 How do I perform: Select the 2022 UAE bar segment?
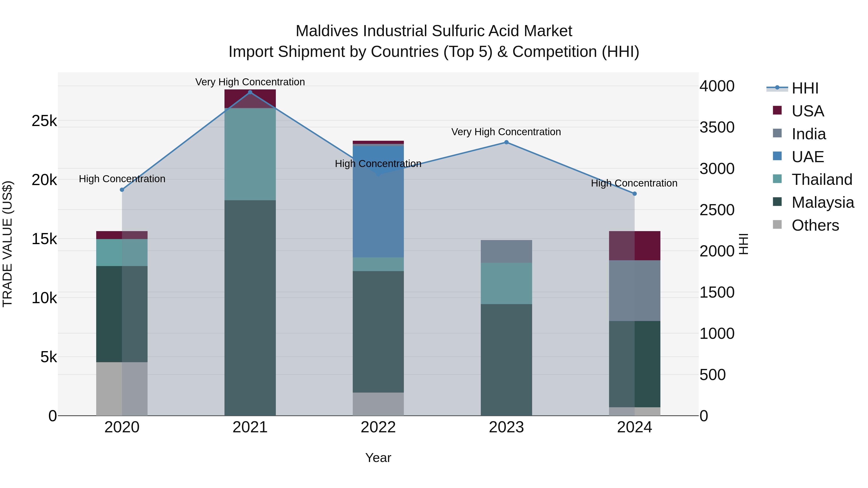[x=378, y=202]
